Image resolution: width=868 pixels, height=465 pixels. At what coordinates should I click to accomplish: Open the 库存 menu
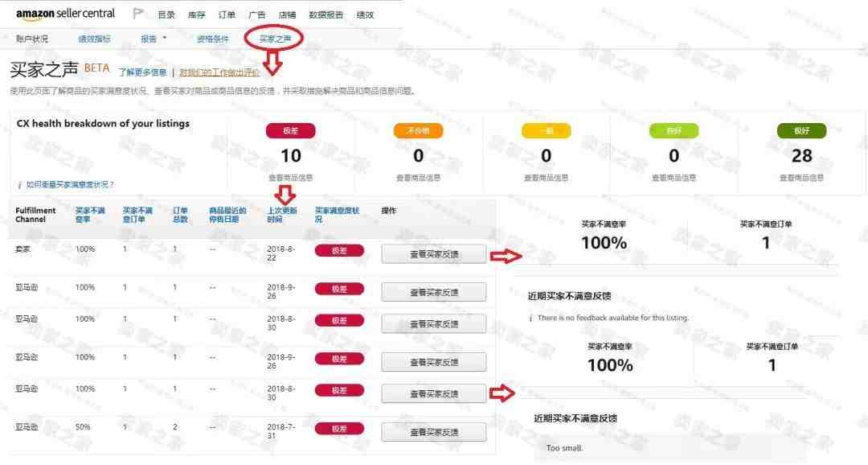pyautogui.click(x=197, y=15)
